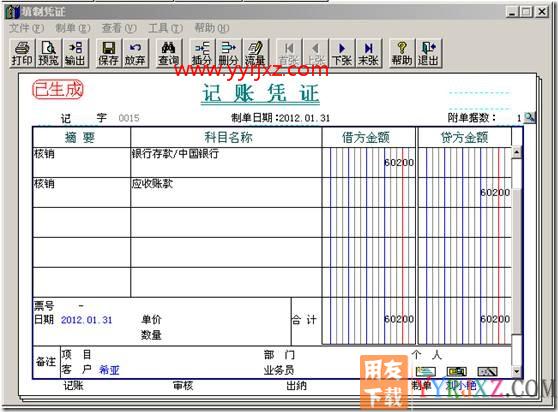The image size is (558, 412).
Task: Minimize the 填制凭证 window
Action: point(512,12)
